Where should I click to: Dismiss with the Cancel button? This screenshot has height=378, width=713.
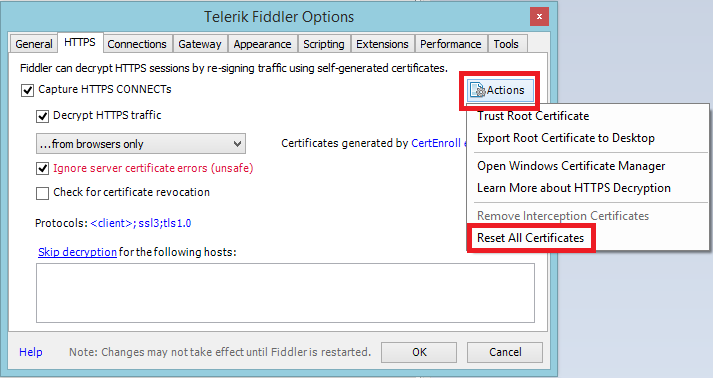(505, 352)
